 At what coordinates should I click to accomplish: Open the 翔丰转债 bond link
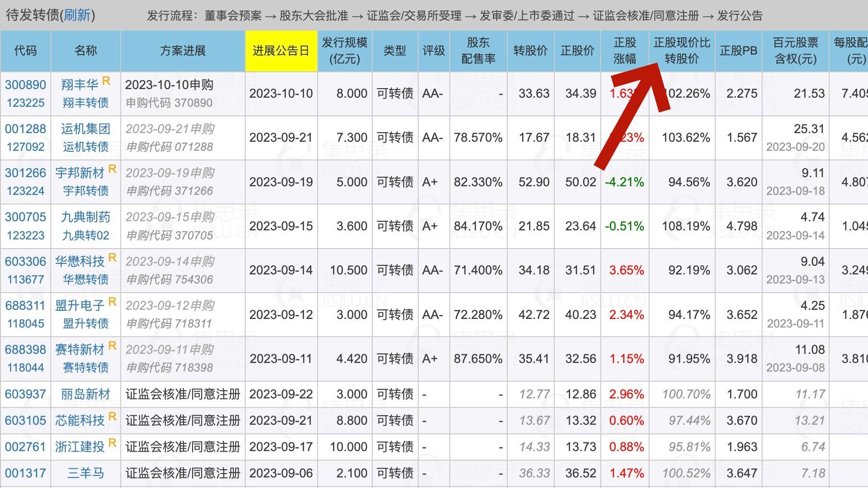click(85, 102)
